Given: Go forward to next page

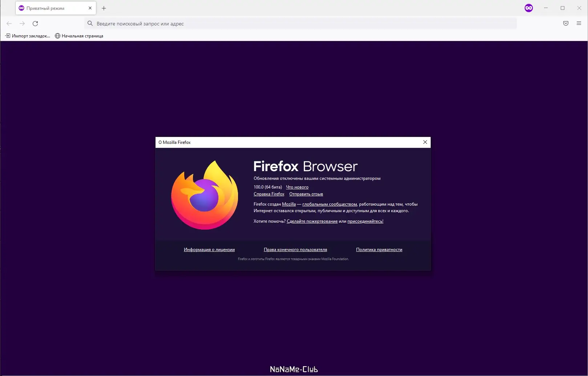Looking at the screenshot, I should (22, 24).
